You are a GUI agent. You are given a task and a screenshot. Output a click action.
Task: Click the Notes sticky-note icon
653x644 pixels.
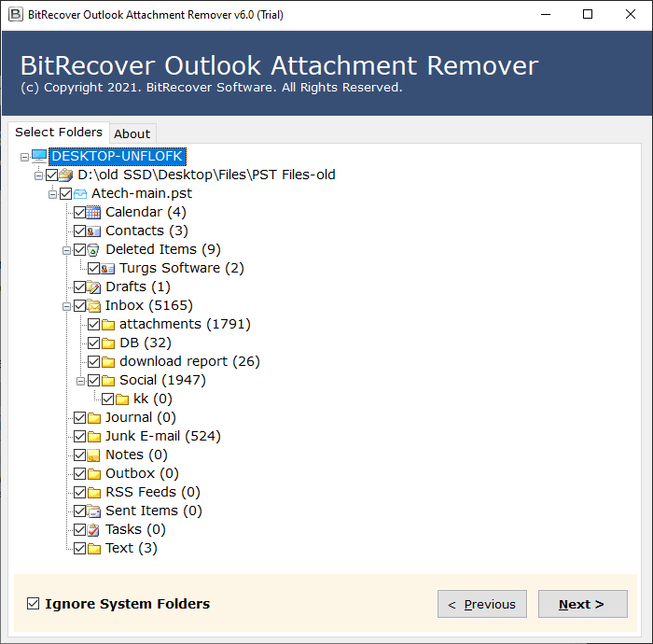tap(93, 455)
